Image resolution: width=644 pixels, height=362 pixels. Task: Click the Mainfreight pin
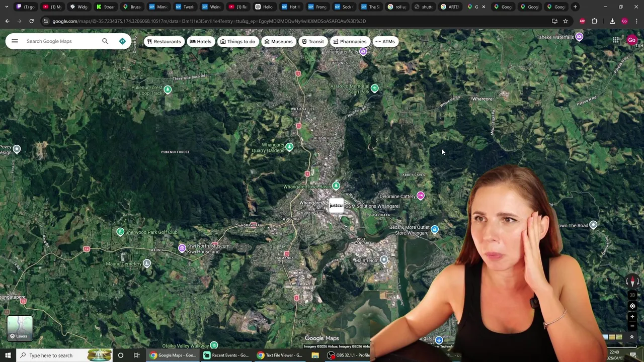[384, 259]
